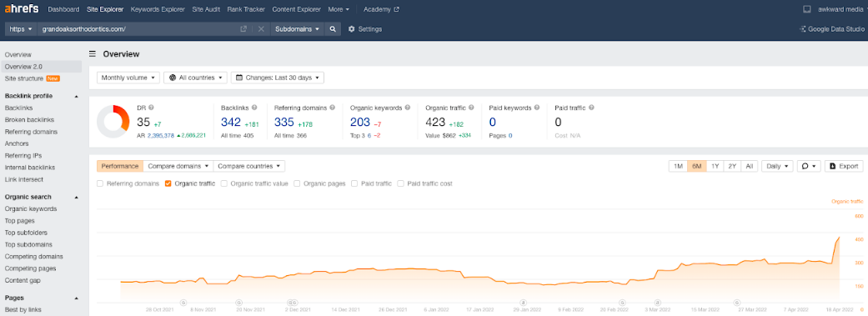Click the Paid keywords help icon
Image resolution: width=868 pixels, height=316 pixels.
coord(537,108)
